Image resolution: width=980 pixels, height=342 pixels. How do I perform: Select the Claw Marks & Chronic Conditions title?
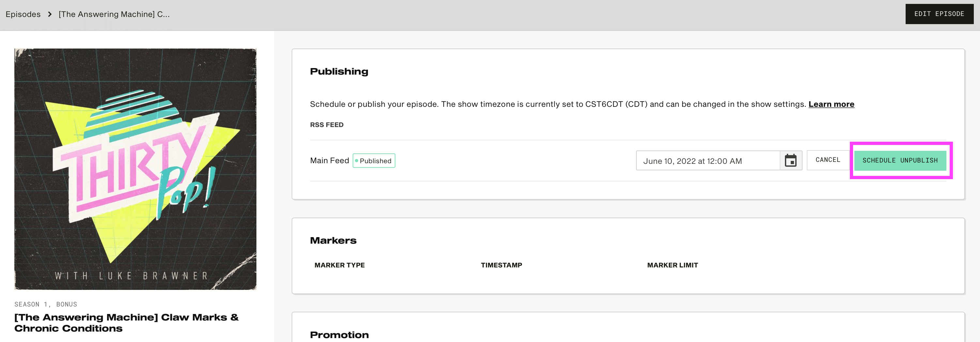(127, 323)
